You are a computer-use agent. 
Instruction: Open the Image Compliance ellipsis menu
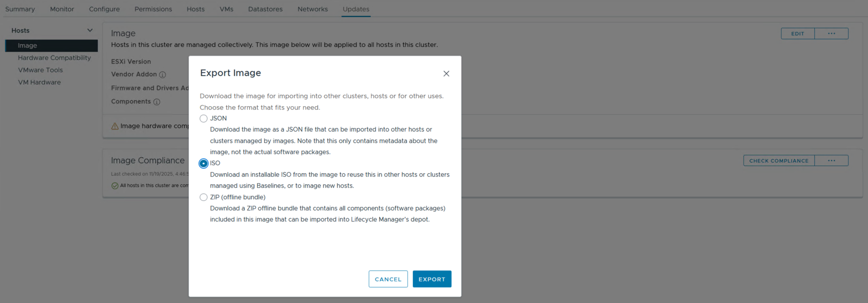[831, 161]
